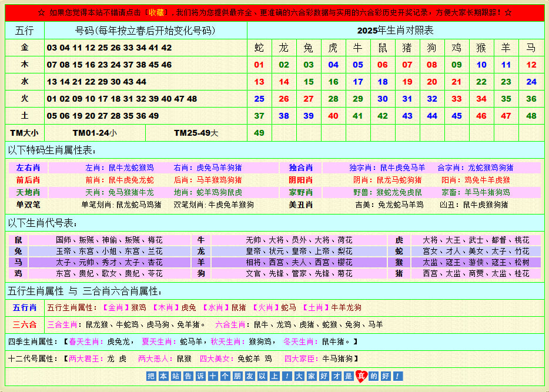Viewport: 549px width, 392px height.
Task: Click the 左右肖 category label
Action: coord(28,168)
